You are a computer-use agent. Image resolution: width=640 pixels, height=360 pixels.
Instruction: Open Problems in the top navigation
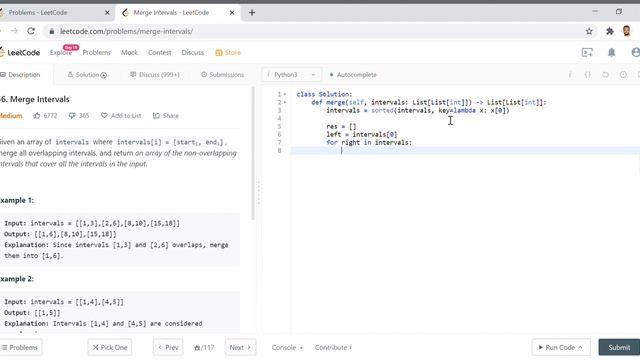pos(96,52)
